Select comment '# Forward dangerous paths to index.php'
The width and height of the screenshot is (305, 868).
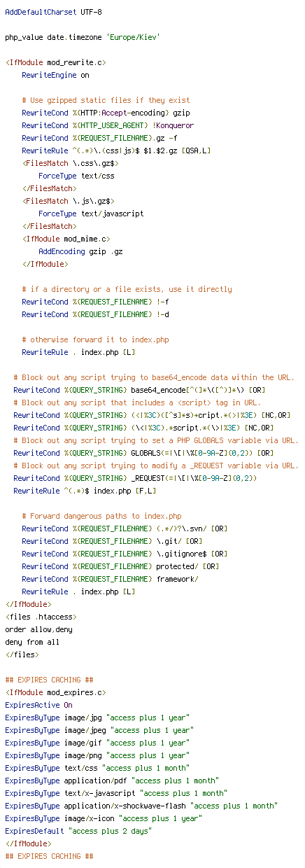click(101, 516)
